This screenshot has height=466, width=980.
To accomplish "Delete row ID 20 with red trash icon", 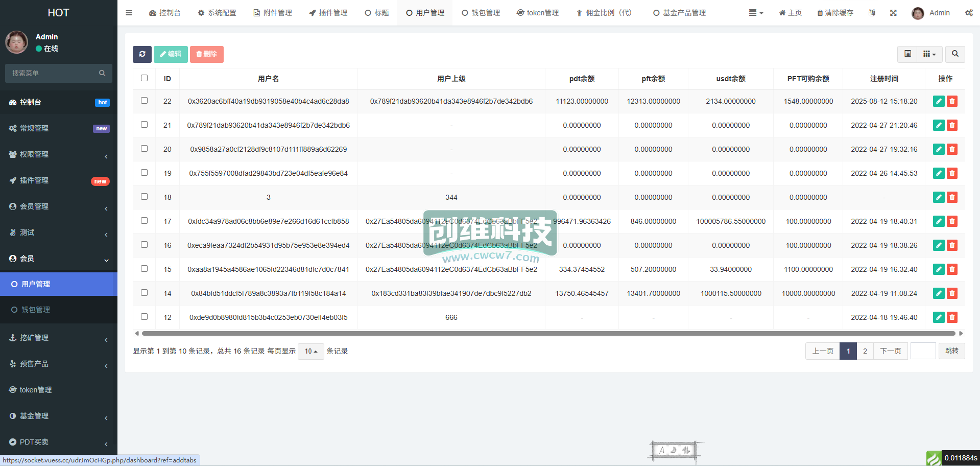I will (x=952, y=149).
